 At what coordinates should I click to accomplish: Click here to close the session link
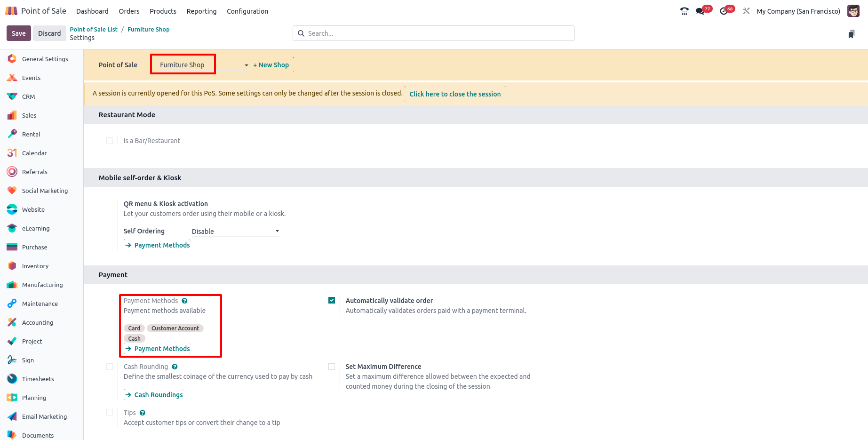click(455, 94)
